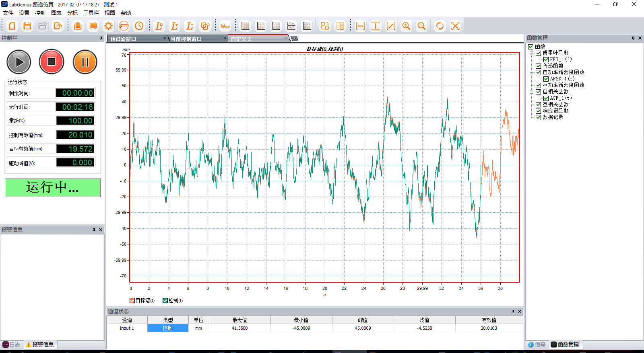Screen dimensions: 644x353
Task: Click the horizontal axis autoscale icon
Action: tap(360, 26)
